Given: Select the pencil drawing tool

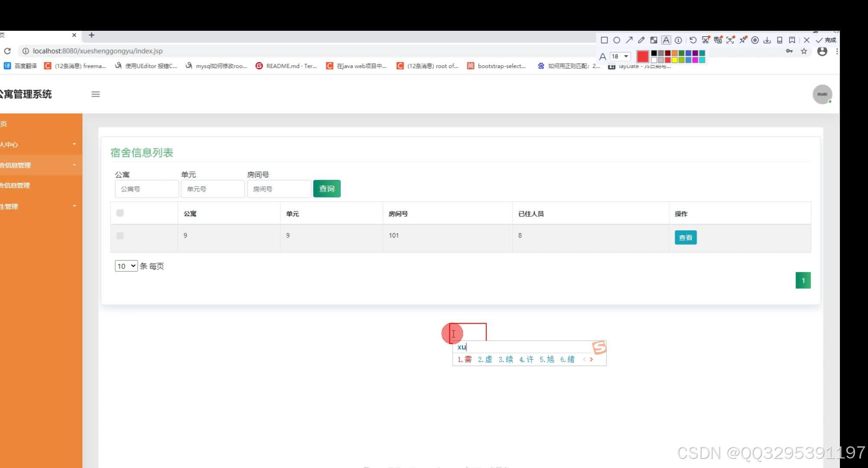Looking at the screenshot, I should coord(641,40).
